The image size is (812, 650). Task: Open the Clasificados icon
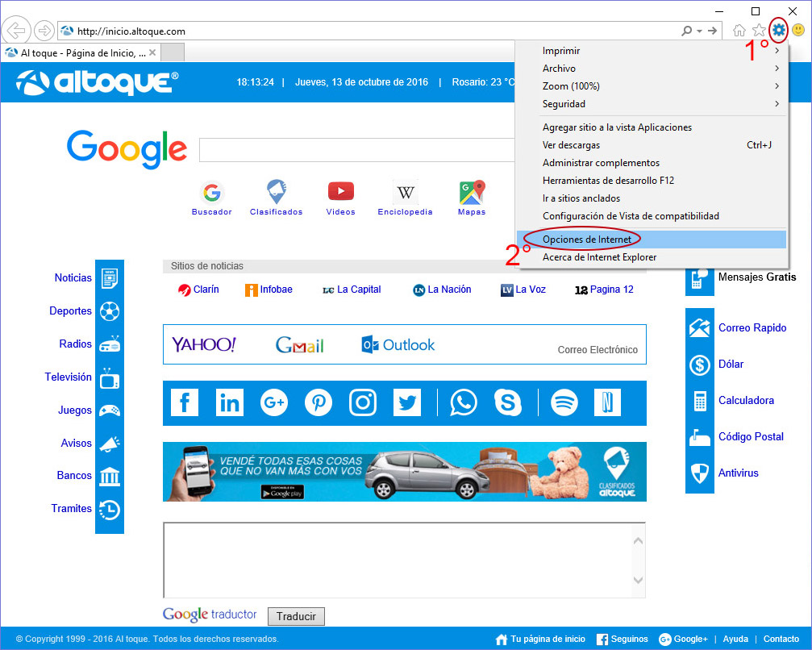click(276, 192)
